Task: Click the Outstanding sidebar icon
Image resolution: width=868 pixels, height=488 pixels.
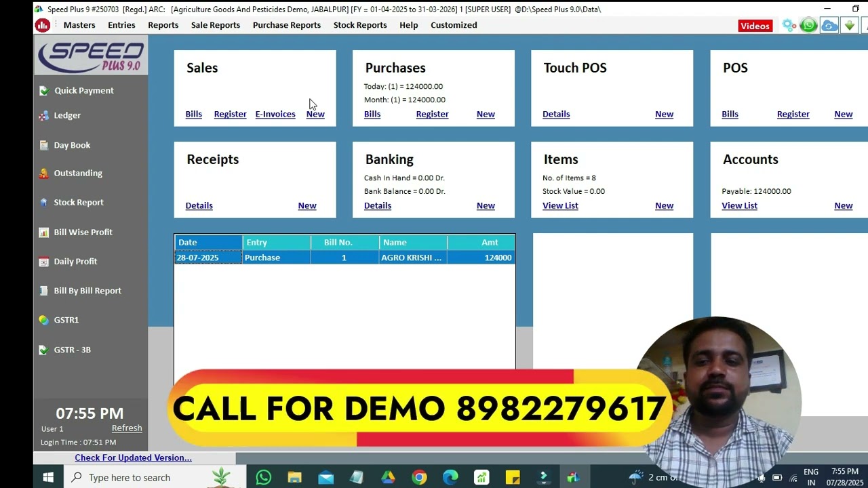Action: click(44, 173)
